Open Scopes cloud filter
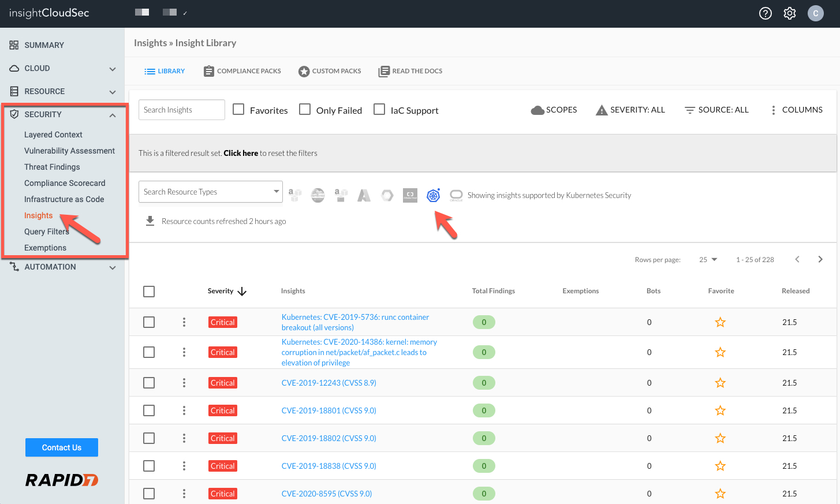840x504 pixels. 554,110
